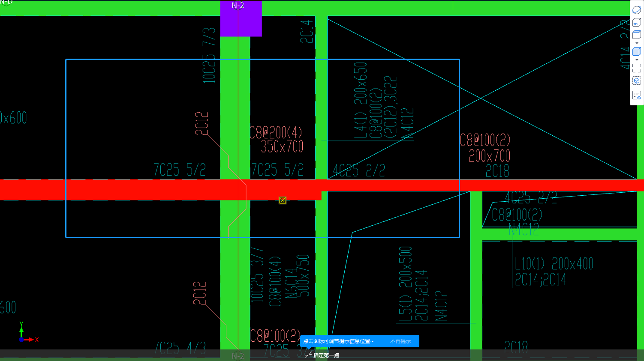644x361 pixels.
Task: Click the 200x700 beam size label
Action: [x=490, y=156]
